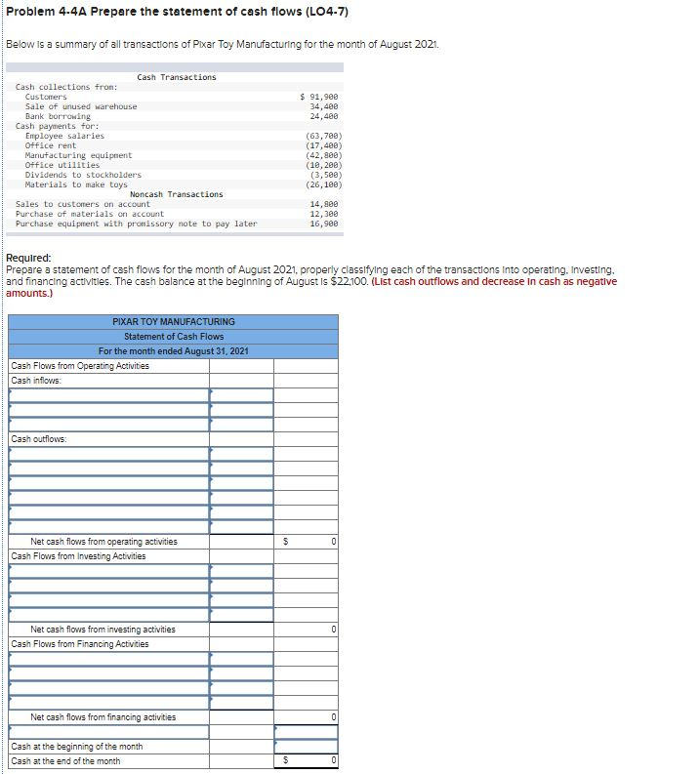The height and width of the screenshot is (774, 700).
Task: Click the red 'List cash outflows' instruction
Action: [x=311, y=287]
